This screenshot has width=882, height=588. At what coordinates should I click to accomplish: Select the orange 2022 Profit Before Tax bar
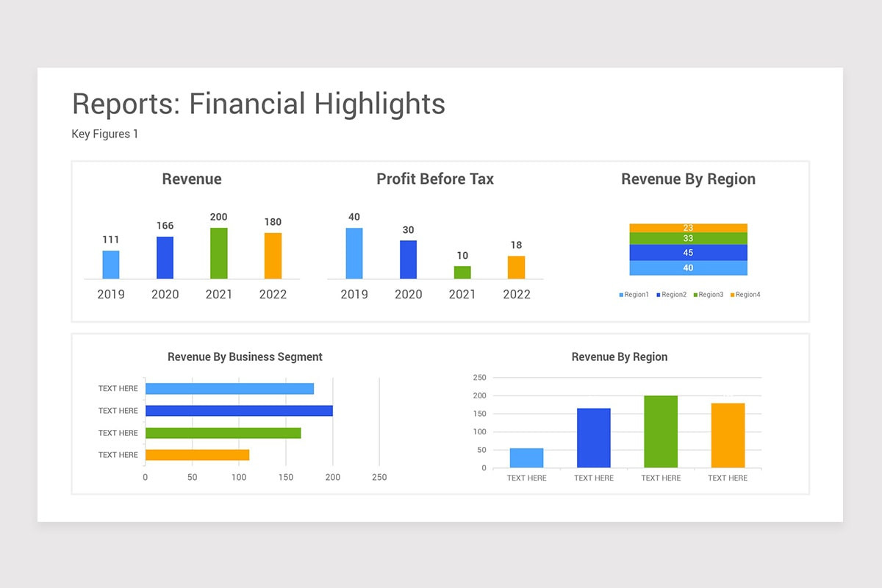tap(517, 268)
